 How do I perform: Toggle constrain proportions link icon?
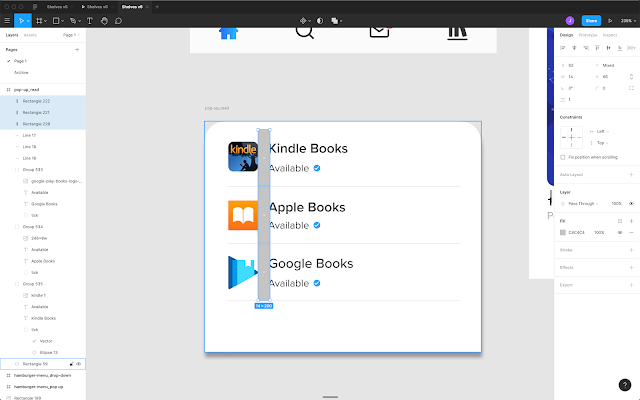pyautogui.click(x=631, y=77)
